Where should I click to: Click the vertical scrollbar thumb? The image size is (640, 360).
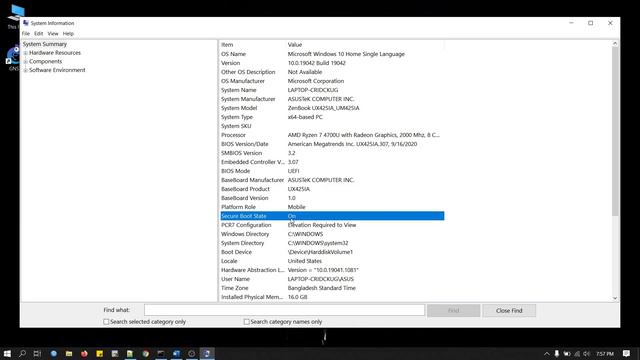tap(615, 131)
